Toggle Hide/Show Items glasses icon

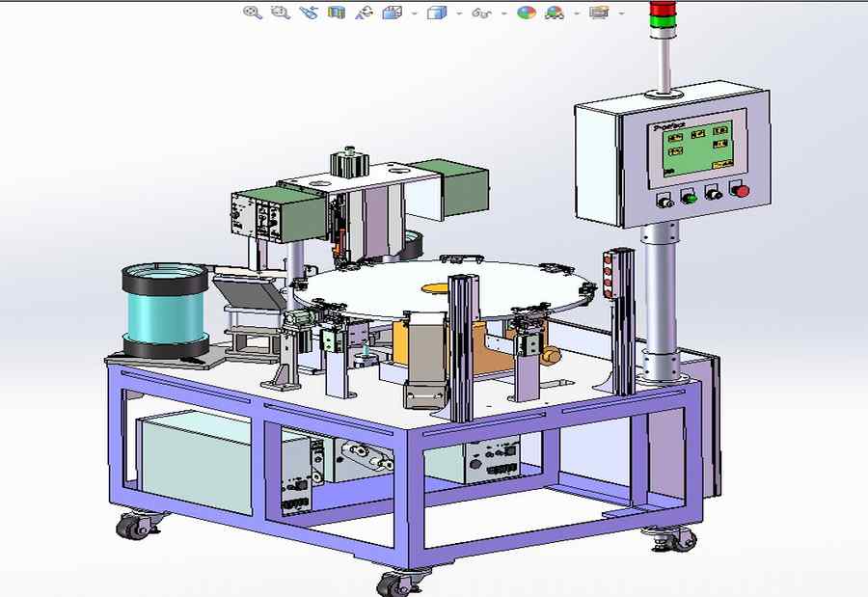coord(481,13)
